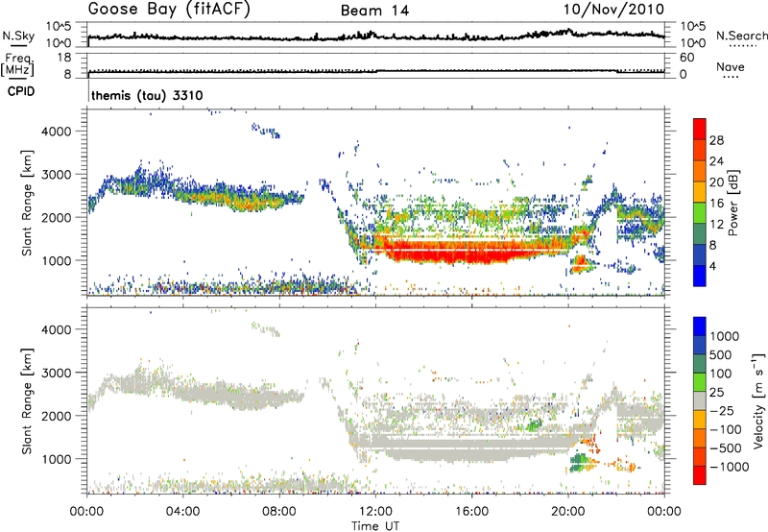The height and width of the screenshot is (532, 768).
Task: Click the red bottom of Velocity colorbar
Action: [x=700, y=475]
